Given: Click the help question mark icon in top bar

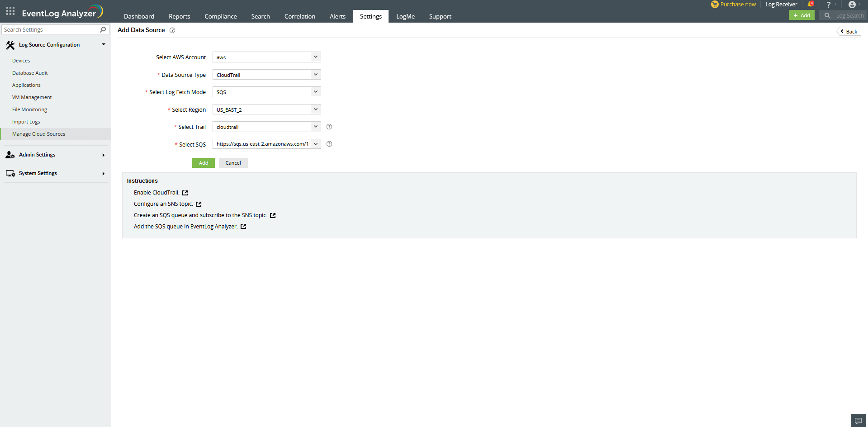Looking at the screenshot, I should (828, 5).
